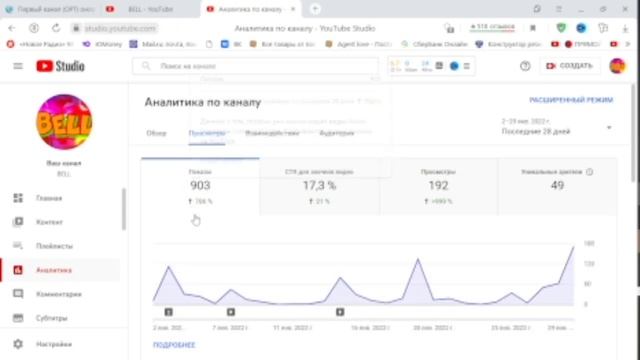Select the Показы 903 metric card
The image size is (640, 360).
[x=200, y=187]
